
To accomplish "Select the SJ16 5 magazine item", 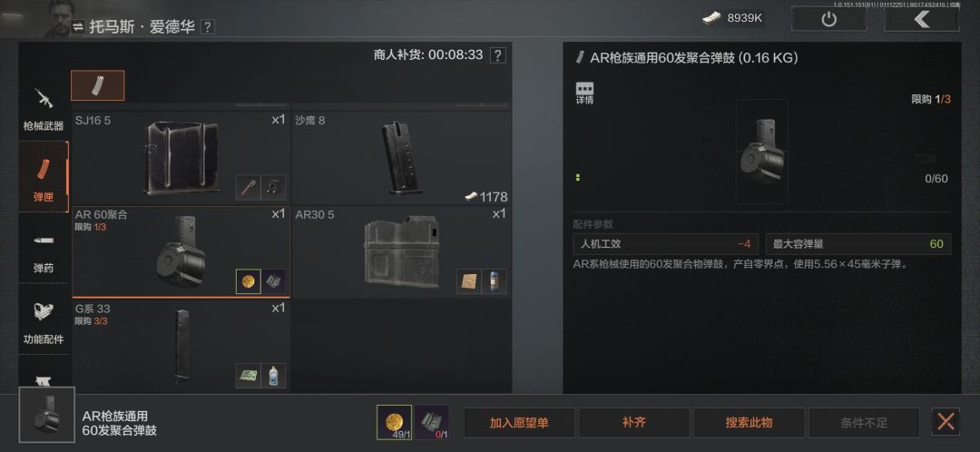I will 181,156.
